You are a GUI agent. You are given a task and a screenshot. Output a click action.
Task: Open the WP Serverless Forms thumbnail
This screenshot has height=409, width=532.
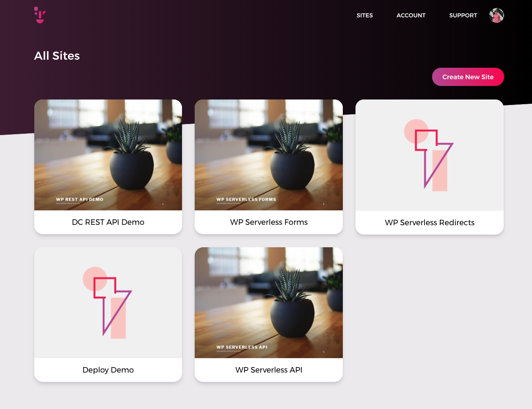[x=269, y=155]
